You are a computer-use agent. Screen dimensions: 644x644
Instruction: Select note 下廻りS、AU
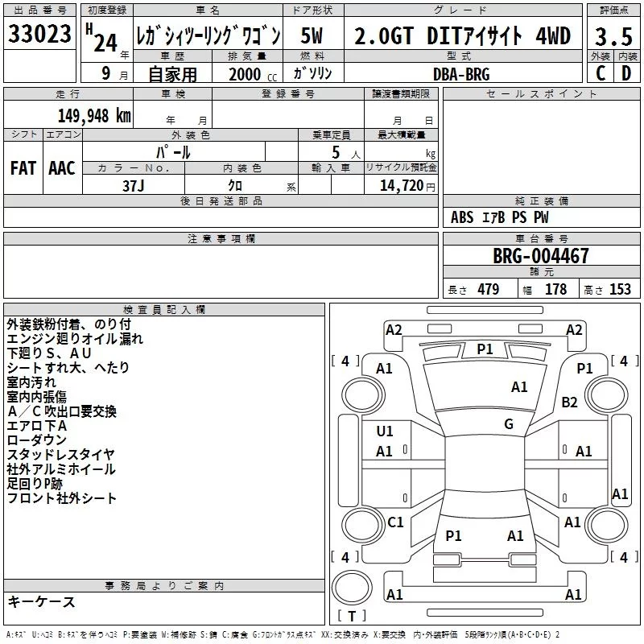coord(49,353)
